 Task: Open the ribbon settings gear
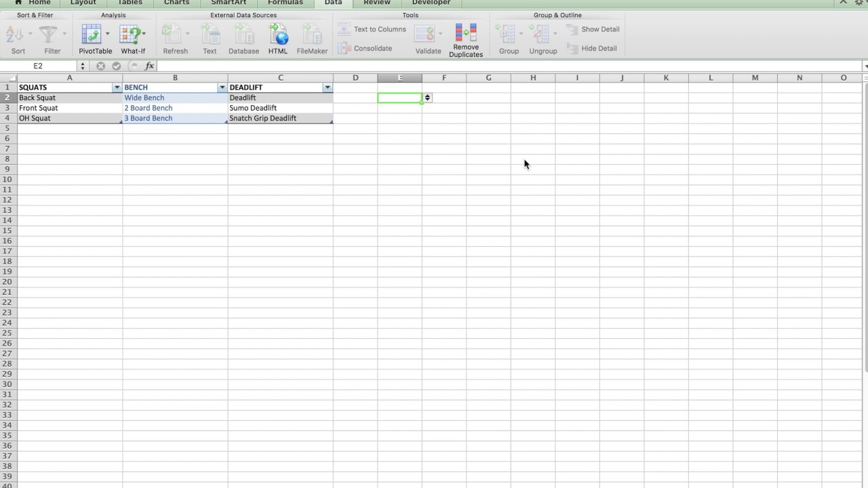tap(859, 3)
